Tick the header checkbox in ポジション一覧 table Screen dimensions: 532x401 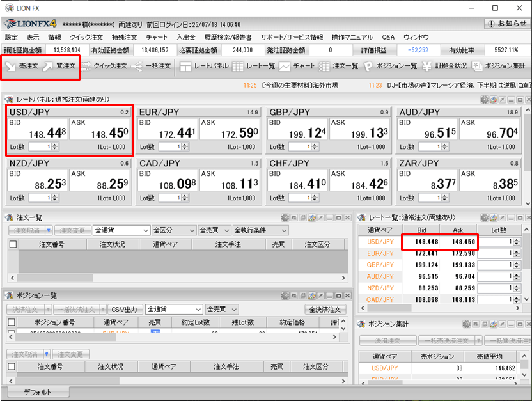point(13,322)
